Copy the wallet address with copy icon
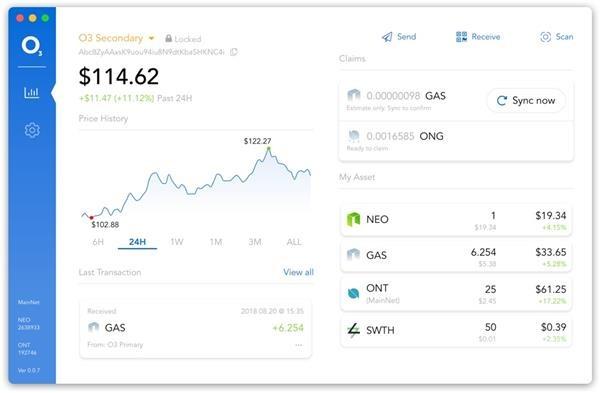The width and height of the screenshot is (600, 393). click(x=234, y=52)
